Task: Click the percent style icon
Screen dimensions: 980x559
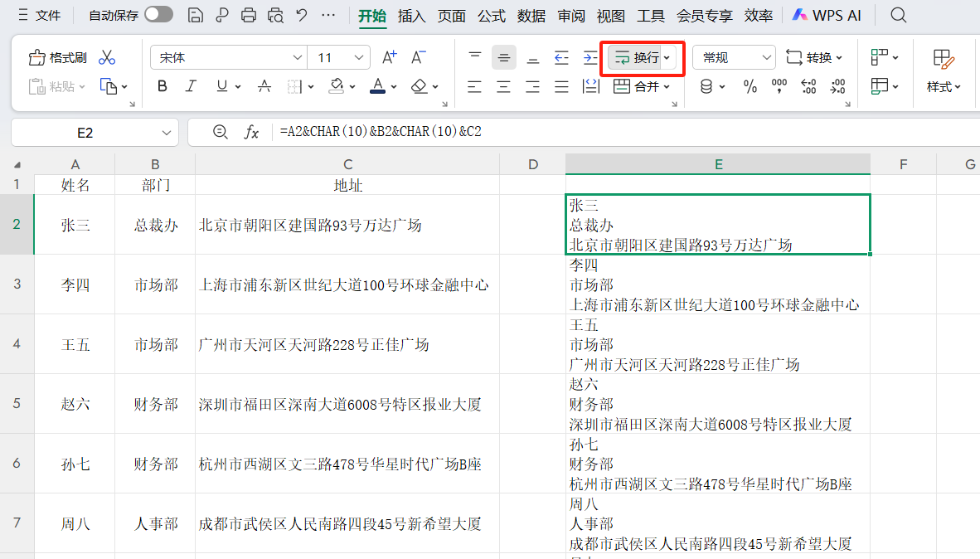Action: coord(750,85)
